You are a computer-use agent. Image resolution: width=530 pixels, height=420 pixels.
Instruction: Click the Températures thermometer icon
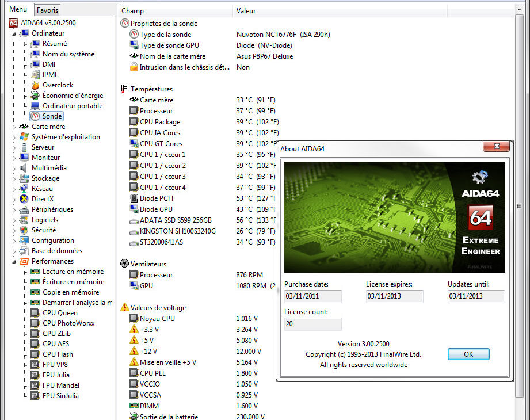[124, 89]
